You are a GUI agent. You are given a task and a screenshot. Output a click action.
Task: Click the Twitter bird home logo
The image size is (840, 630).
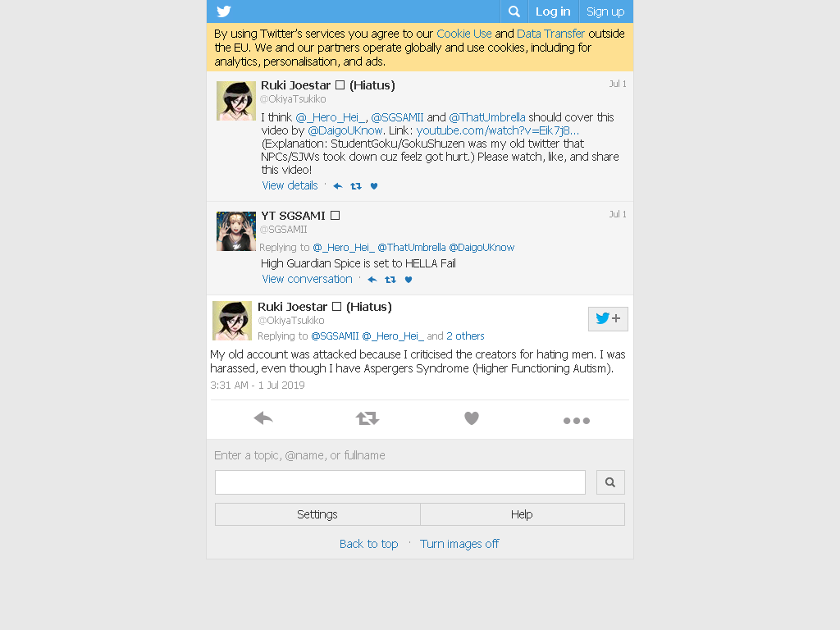[x=224, y=11]
